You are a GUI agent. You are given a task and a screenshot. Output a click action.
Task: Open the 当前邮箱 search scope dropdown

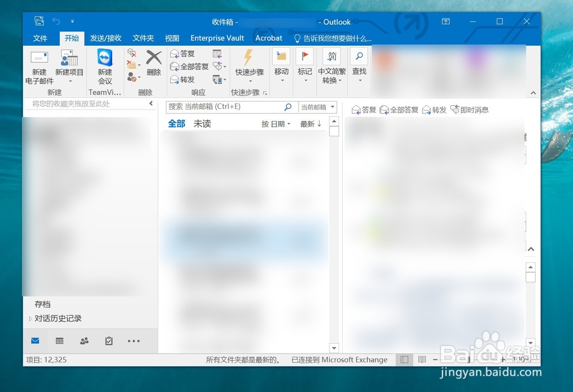point(317,107)
